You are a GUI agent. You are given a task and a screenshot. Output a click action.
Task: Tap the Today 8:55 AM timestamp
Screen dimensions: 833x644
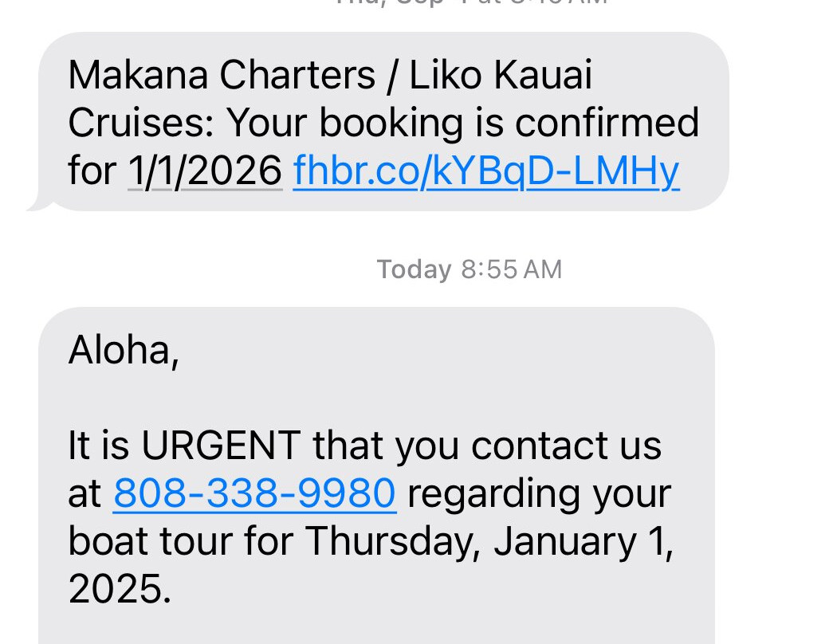click(x=469, y=269)
